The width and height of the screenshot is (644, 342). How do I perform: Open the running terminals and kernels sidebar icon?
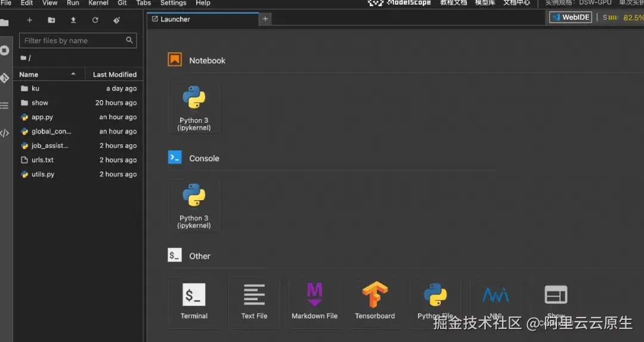click(5, 51)
